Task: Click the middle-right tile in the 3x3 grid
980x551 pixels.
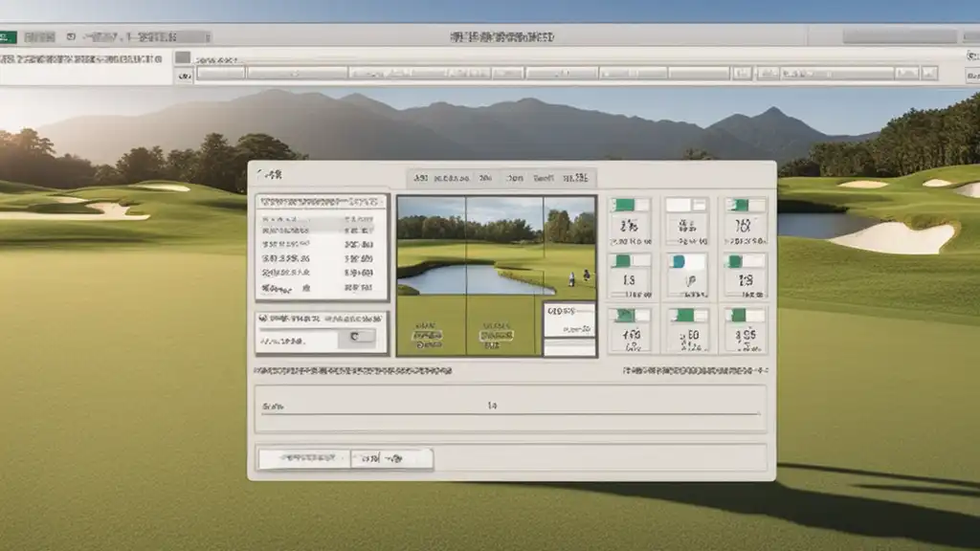Action: coord(745,275)
